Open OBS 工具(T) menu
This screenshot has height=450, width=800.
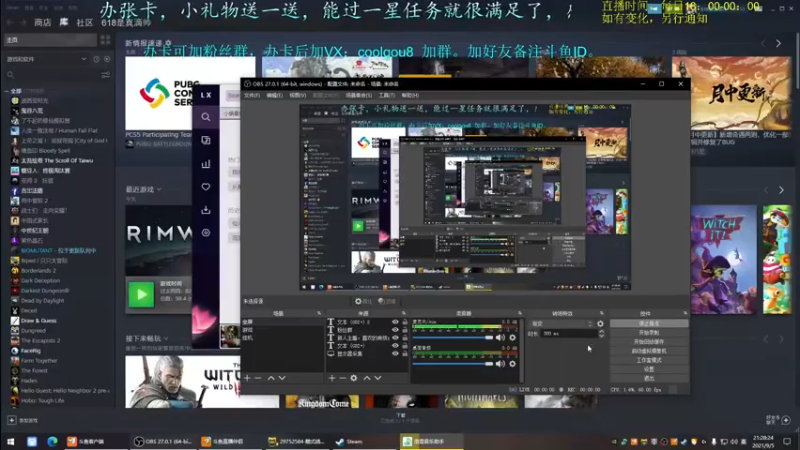pyautogui.click(x=387, y=95)
